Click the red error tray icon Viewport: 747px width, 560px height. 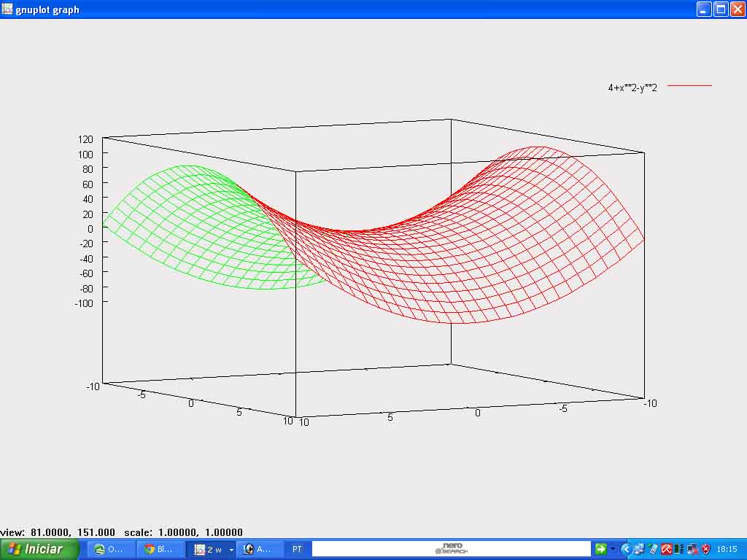(692, 549)
